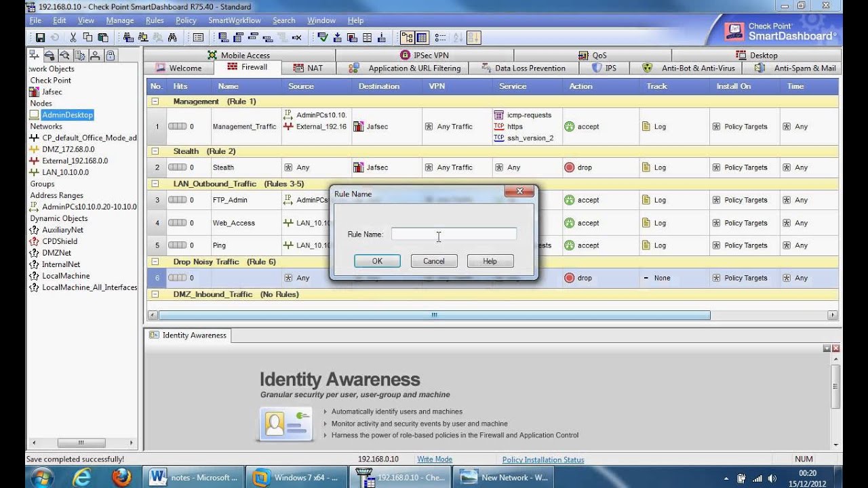Switch to the Mobile Access tab
868x488 pixels.
point(239,55)
